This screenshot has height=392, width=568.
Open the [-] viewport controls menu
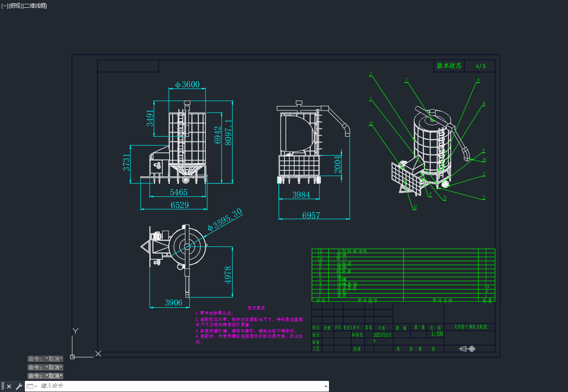click(x=5, y=6)
